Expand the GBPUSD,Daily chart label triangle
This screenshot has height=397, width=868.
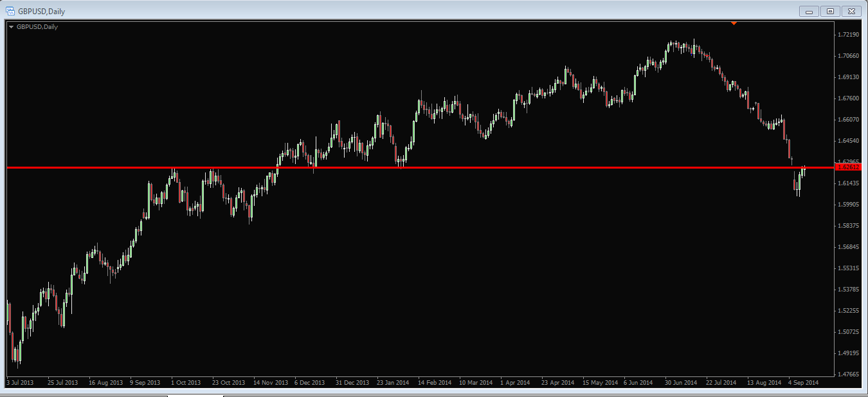[12, 27]
